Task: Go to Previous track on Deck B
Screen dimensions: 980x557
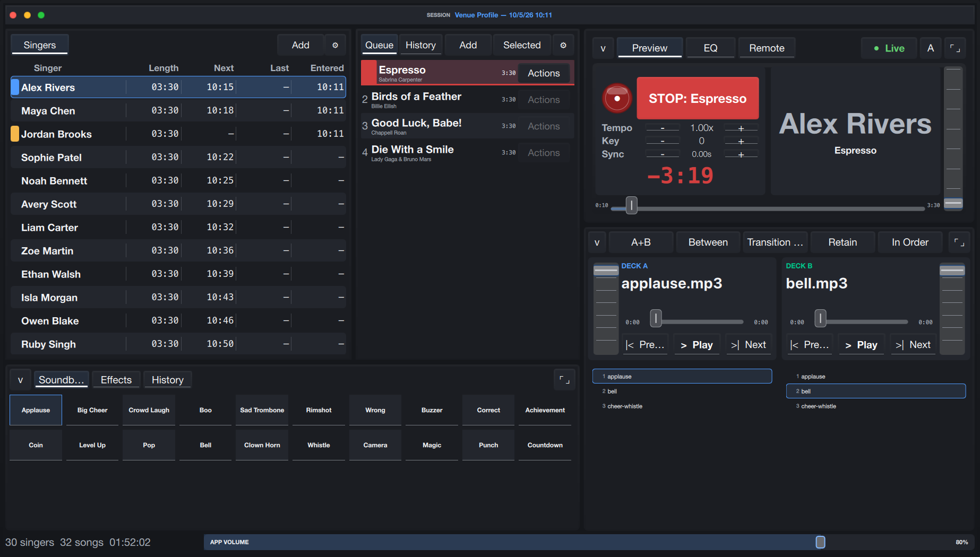Action: [810, 345]
